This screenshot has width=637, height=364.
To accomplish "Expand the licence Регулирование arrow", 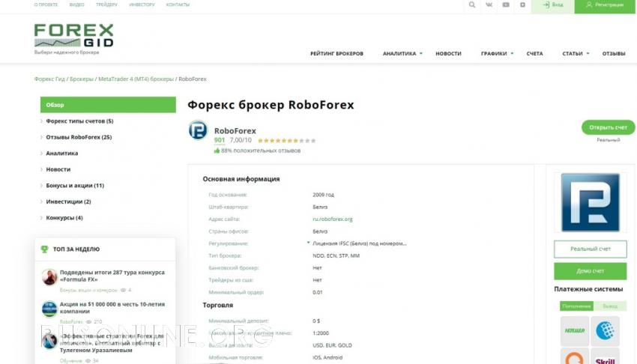I will (308, 243).
